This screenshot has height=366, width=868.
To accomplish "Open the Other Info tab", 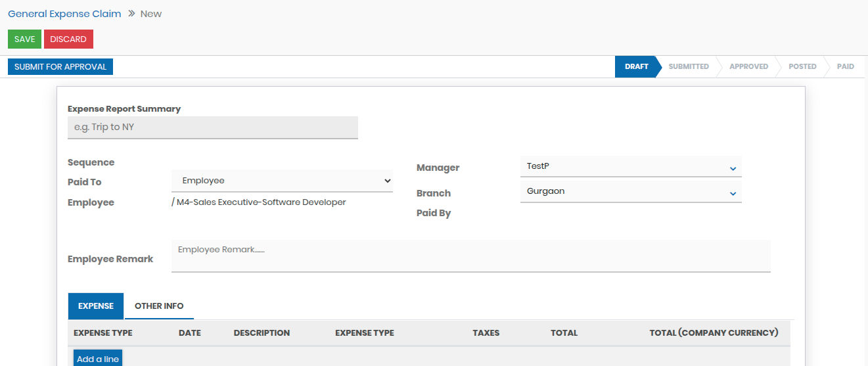I will tap(159, 306).
